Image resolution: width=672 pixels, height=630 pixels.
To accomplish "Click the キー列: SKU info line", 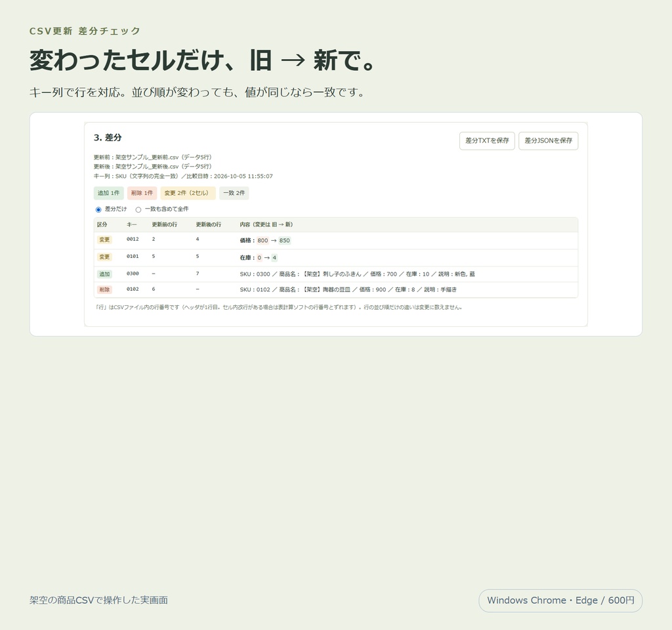I will tap(183, 176).
